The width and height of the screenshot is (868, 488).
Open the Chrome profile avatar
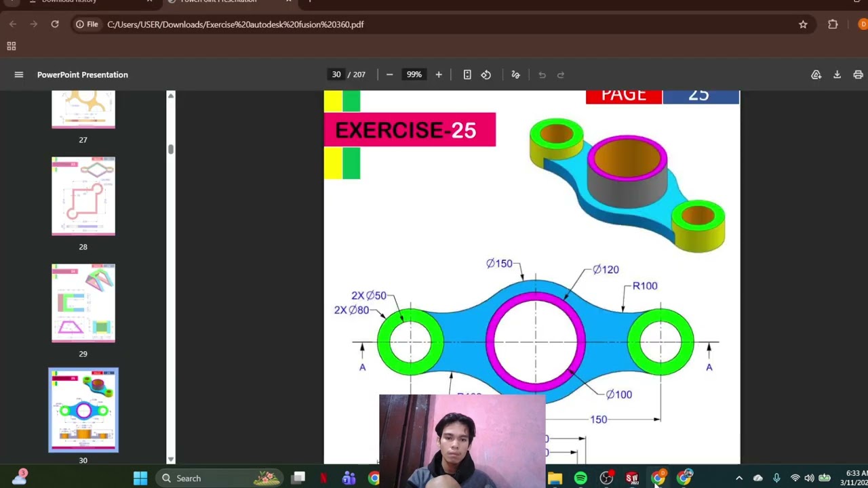[x=863, y=24]
